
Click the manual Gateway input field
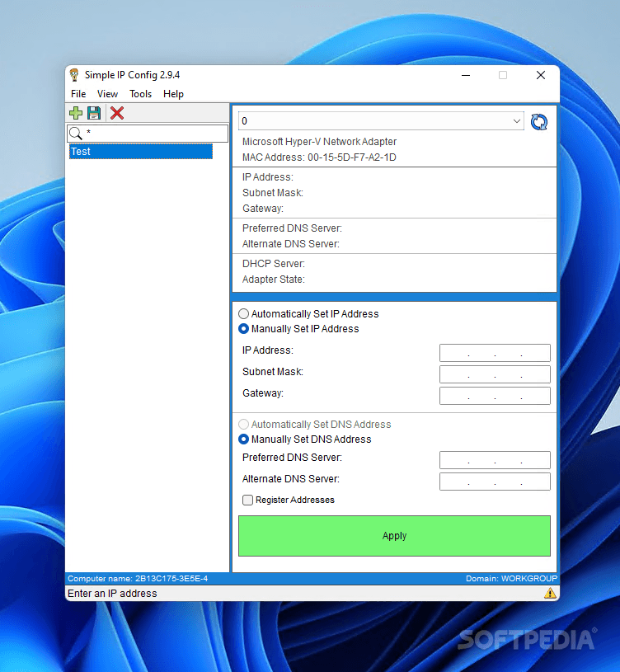(x=495, y=396)
